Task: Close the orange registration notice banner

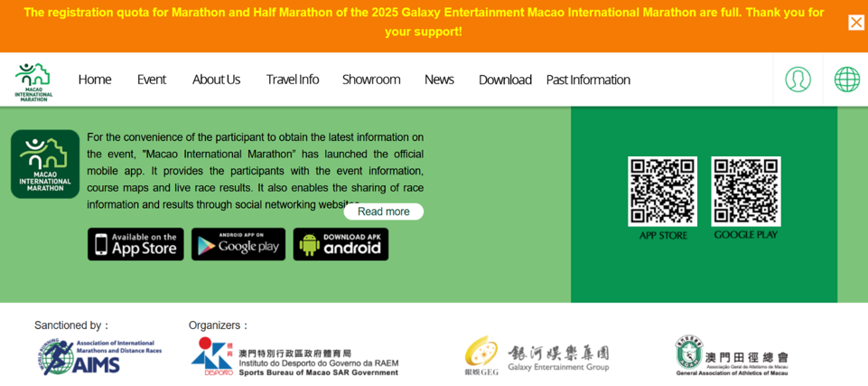Action: [x=855, y=23]
